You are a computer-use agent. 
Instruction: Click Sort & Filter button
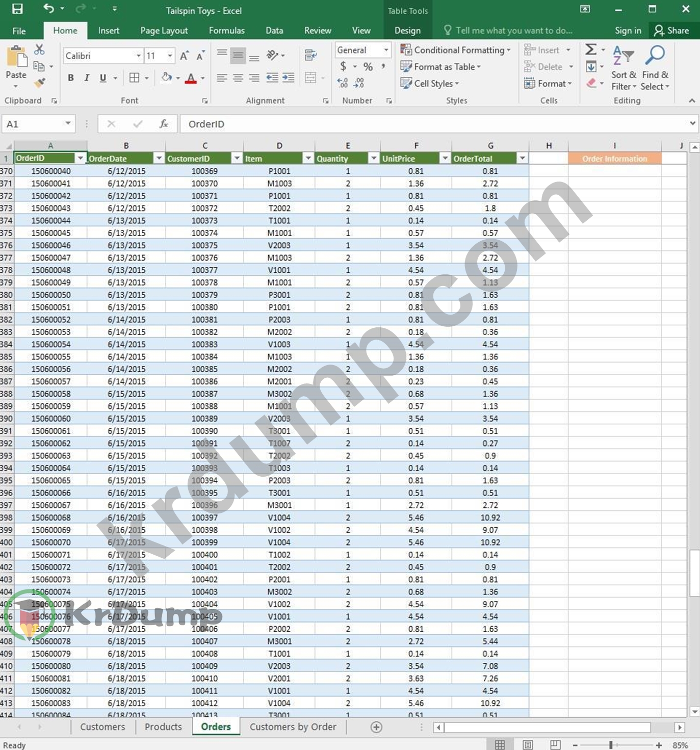[x=624, y=68]
